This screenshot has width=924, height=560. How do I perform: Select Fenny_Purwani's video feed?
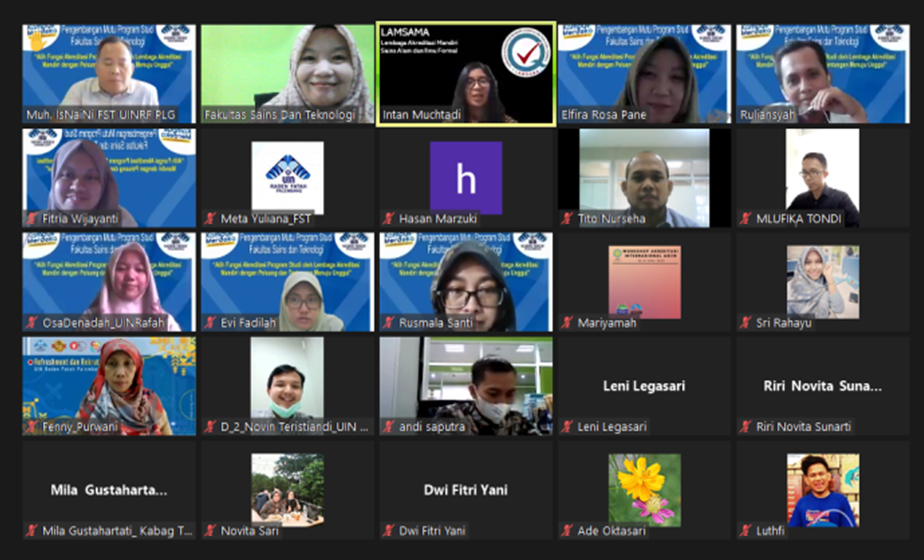click(109, 386)
